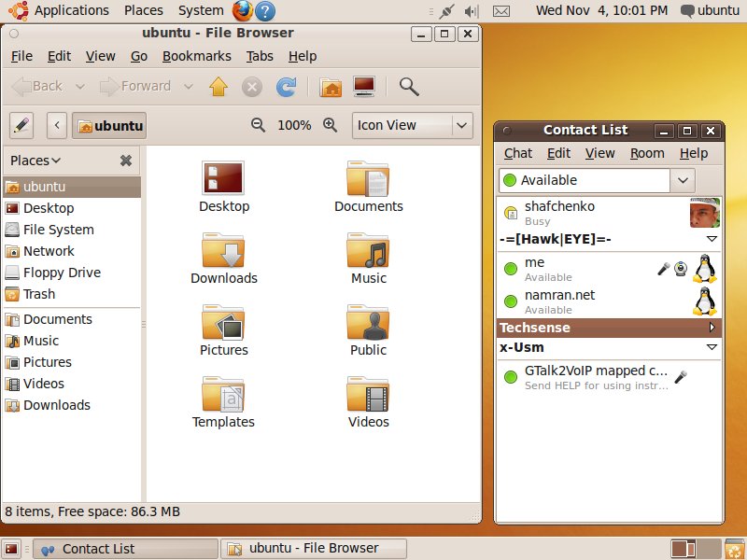Click the Home folder toolbar icon
The width and height of the screenshot is (747, 560).
pyautogui.click(x=331, y=87)
